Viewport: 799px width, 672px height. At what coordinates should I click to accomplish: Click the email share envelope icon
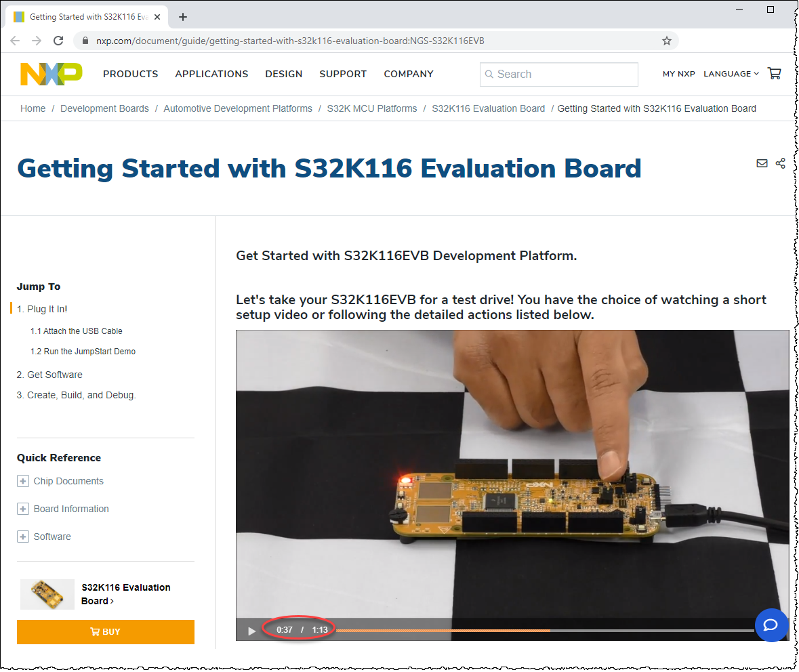[762, 163]
